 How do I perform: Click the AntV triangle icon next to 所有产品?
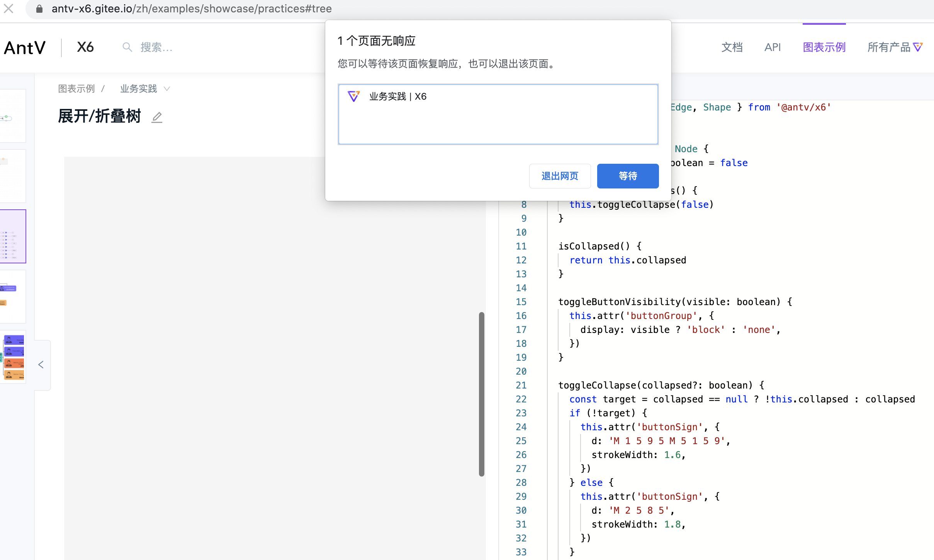coord(918,46)
